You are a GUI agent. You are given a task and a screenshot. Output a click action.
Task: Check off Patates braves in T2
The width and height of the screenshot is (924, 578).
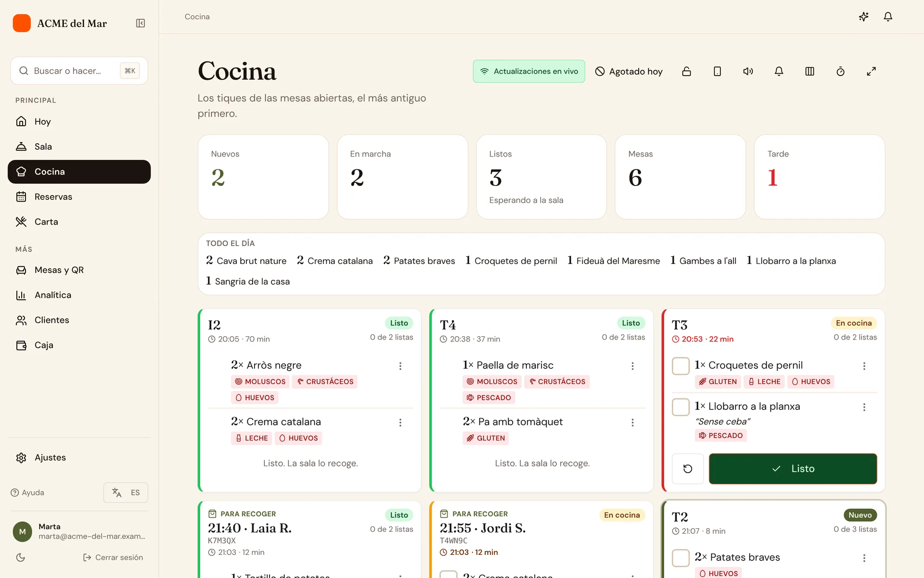pyautogui.click(x=680, y=558)
